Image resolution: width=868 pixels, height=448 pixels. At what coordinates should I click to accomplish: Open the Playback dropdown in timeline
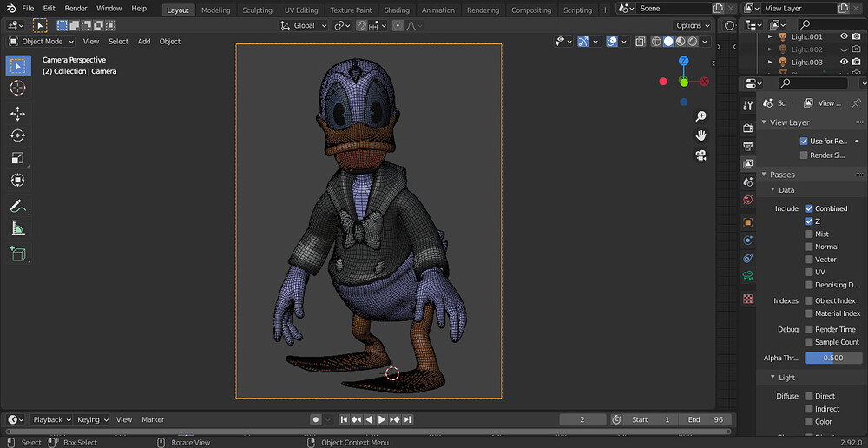pos(53,419)
